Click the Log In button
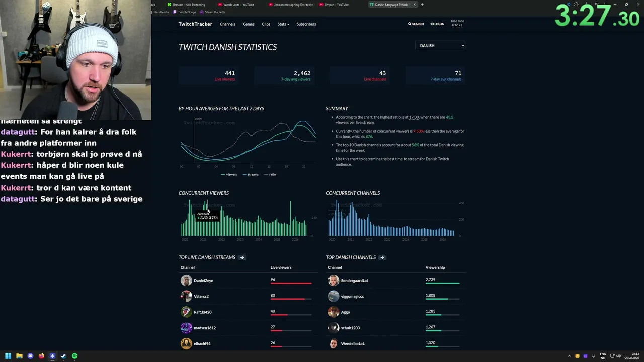 click(437, 24)
